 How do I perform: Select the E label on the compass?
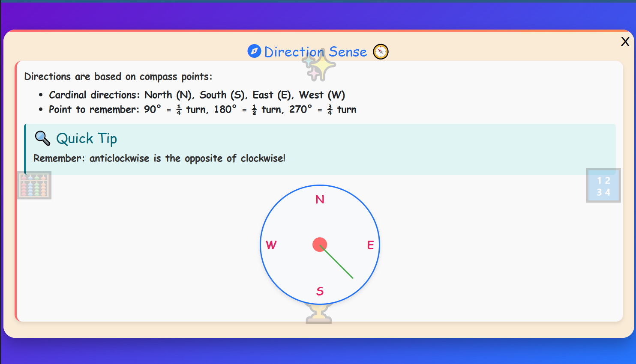click(x=370, y=245)
